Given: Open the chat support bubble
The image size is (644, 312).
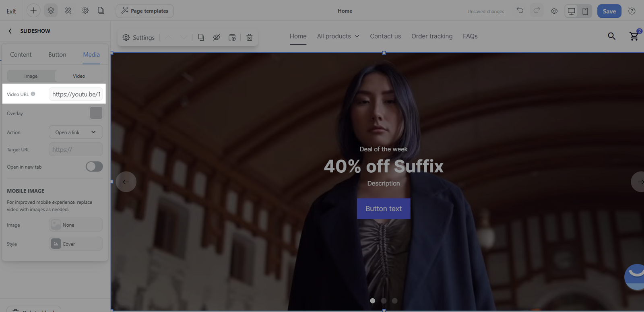Looking at the screenshot, I should 635,277.
